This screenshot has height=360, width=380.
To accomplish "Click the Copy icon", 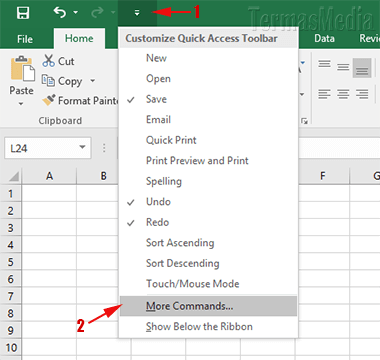I will pos(48,81).
